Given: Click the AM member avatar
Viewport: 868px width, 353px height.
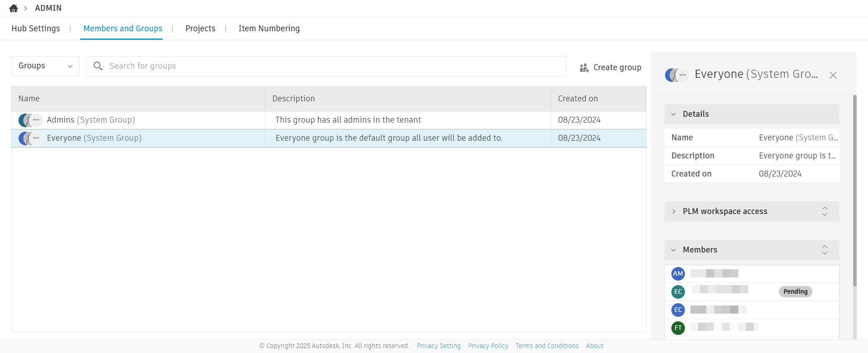Looking at the screenshot, I should click(x=678, y=273).
